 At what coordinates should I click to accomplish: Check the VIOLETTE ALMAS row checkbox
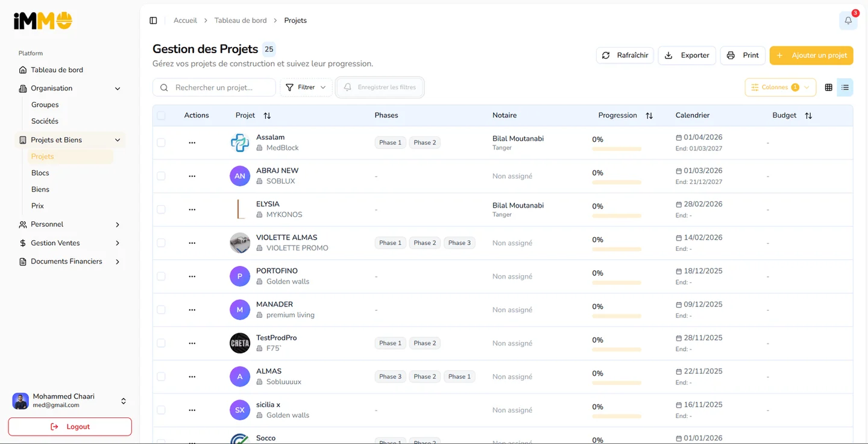click(161, 243)
